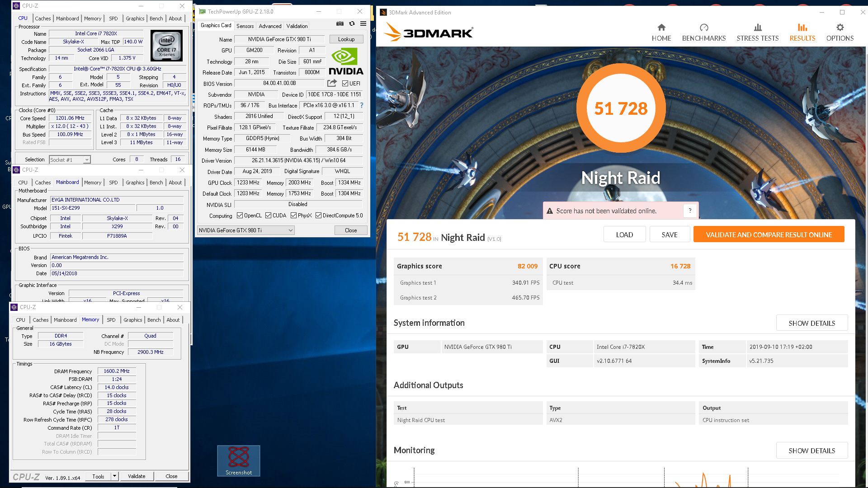This screenshot has width=868, height=488.
Task: Toggle the PhysX checkbox
Action: [293, 216]
